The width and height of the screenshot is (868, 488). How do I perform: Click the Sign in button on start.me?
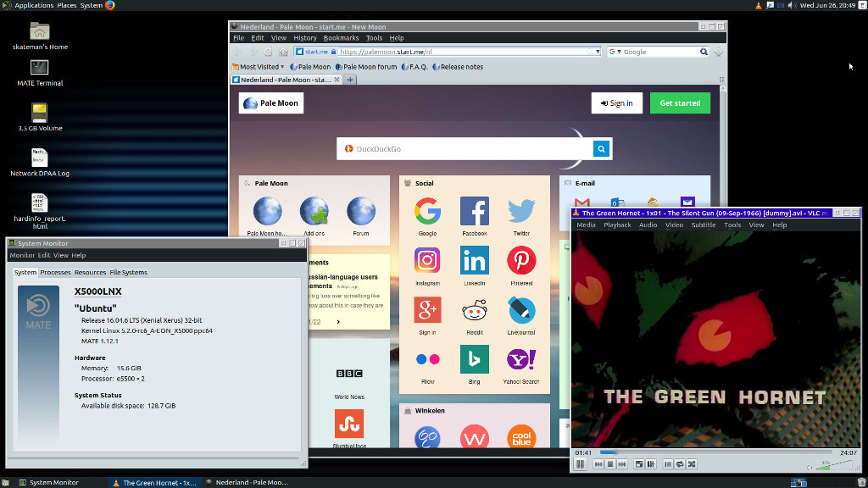coord(617,103)
